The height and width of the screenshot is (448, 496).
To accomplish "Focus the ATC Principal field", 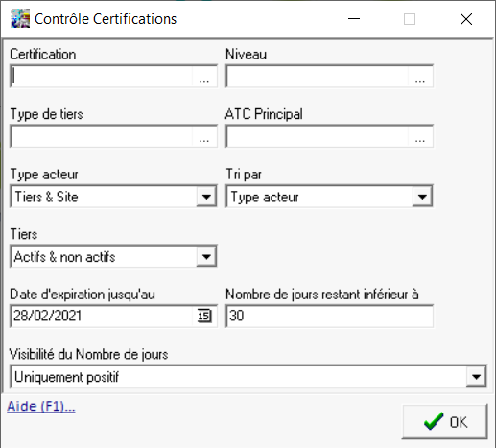I will (318, 137).
